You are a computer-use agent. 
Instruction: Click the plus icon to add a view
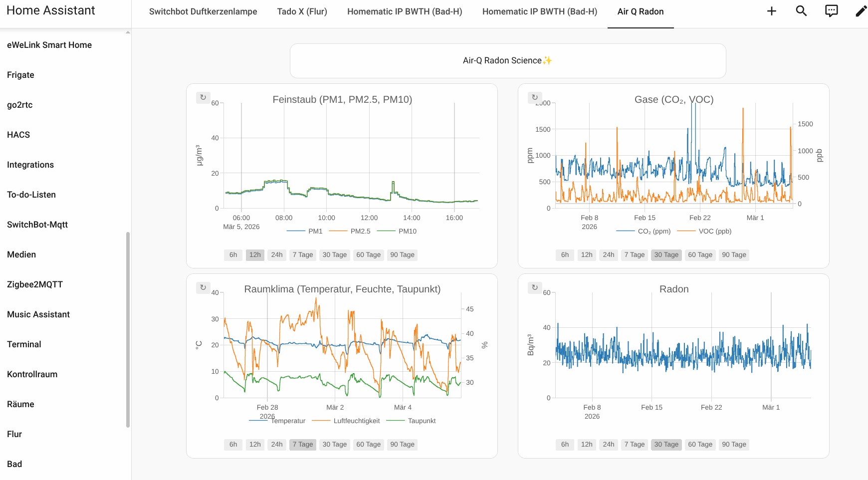pyautogui.click(x=771, y=11)
